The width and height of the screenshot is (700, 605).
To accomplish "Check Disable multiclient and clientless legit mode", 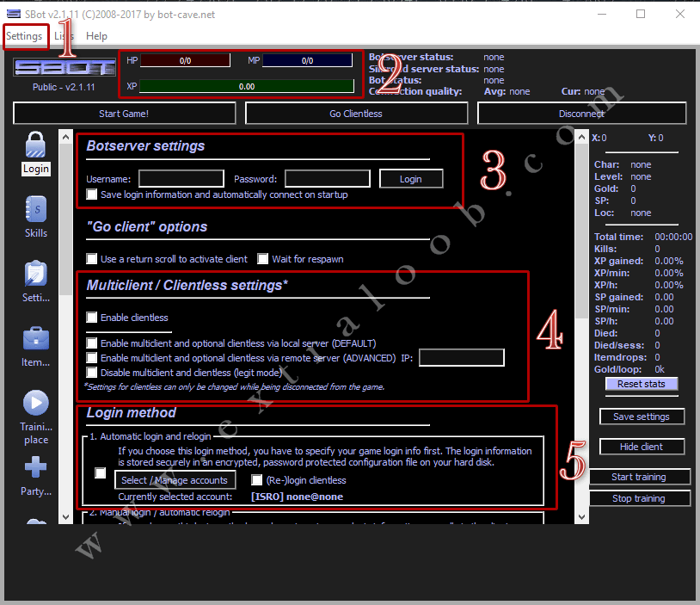I will click(x=91, y=373).
